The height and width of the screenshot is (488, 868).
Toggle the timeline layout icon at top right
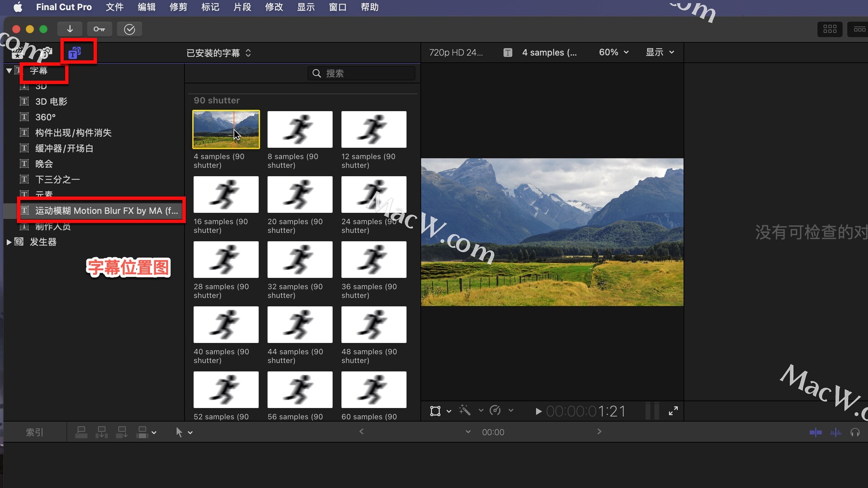pos(859,29)
